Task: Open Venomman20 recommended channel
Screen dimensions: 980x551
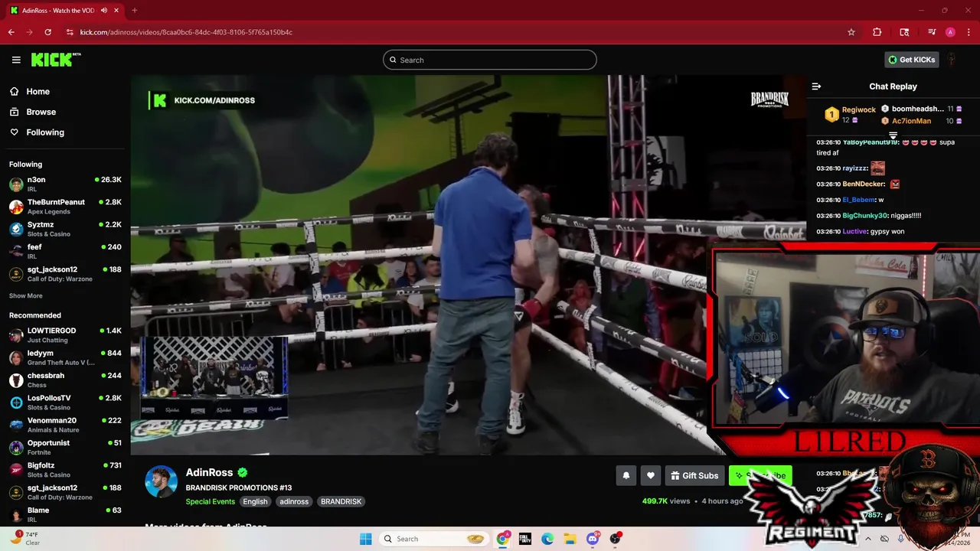Action: point(65,425)
